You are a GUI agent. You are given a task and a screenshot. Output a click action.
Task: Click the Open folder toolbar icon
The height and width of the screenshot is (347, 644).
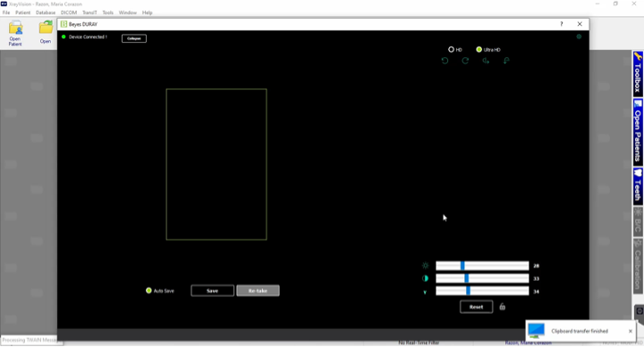click(x=46, y=32)
